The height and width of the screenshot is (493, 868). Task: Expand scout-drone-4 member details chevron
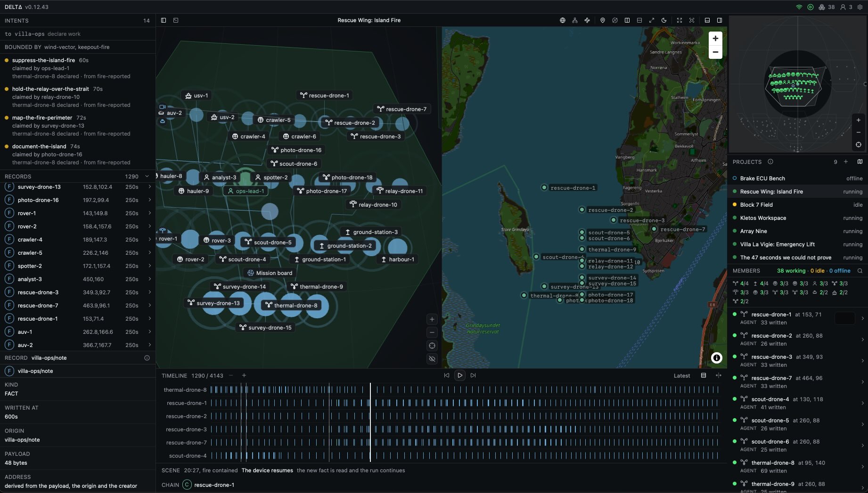click(862, 403)
